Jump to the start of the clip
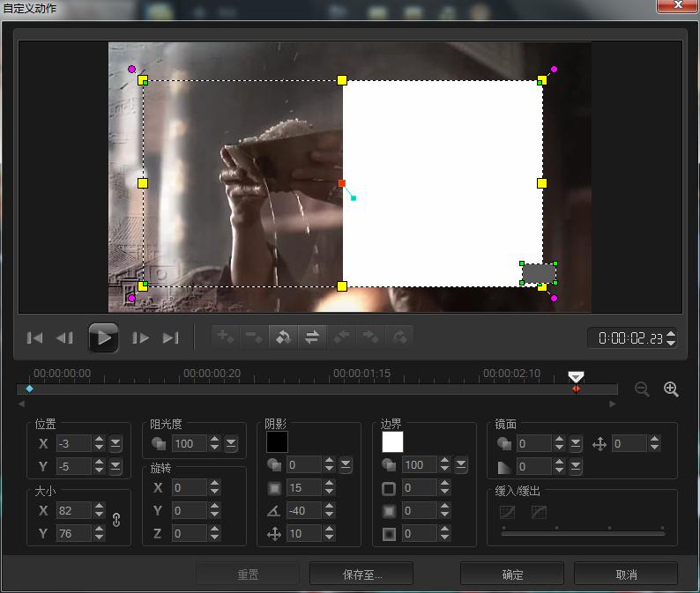The width and height of the screenshot is (700, 593). (35, 337)
